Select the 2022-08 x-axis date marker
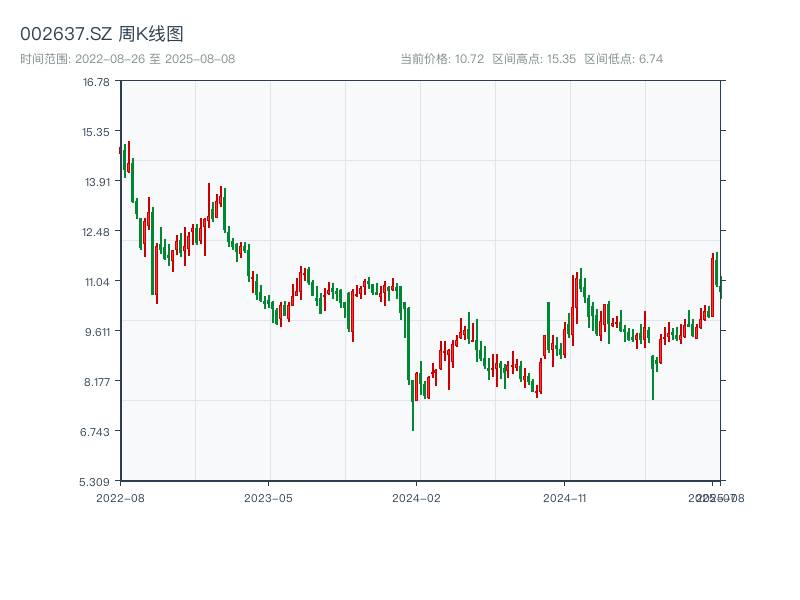Screen dimensions: 800x600 [x=120, y=497]
